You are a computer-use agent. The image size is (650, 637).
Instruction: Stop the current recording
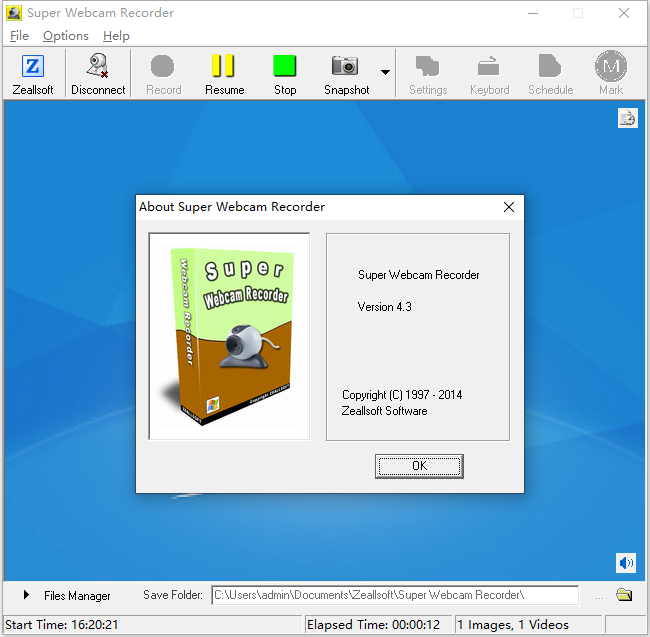285,74
